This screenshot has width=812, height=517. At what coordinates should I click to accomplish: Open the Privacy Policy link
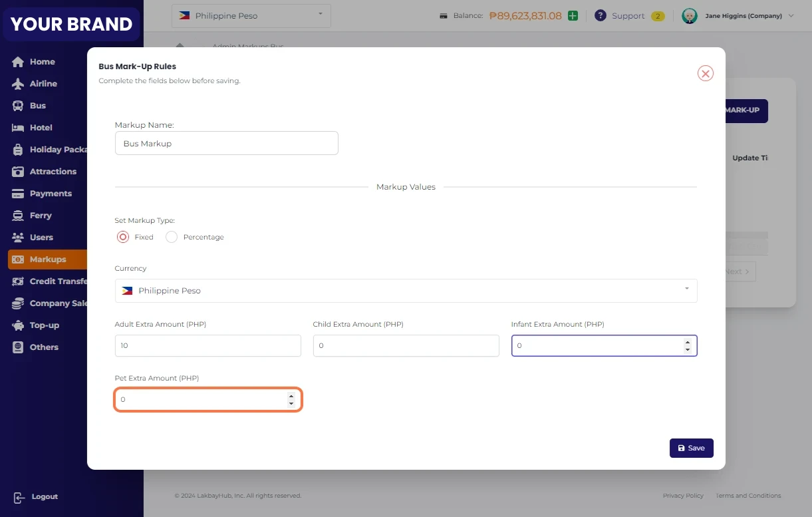682,496
